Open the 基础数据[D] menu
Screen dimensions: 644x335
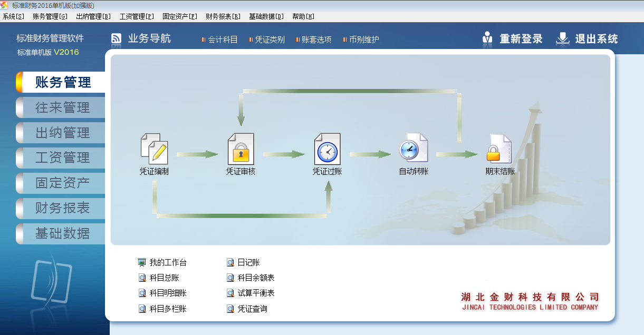click(266, 16)
